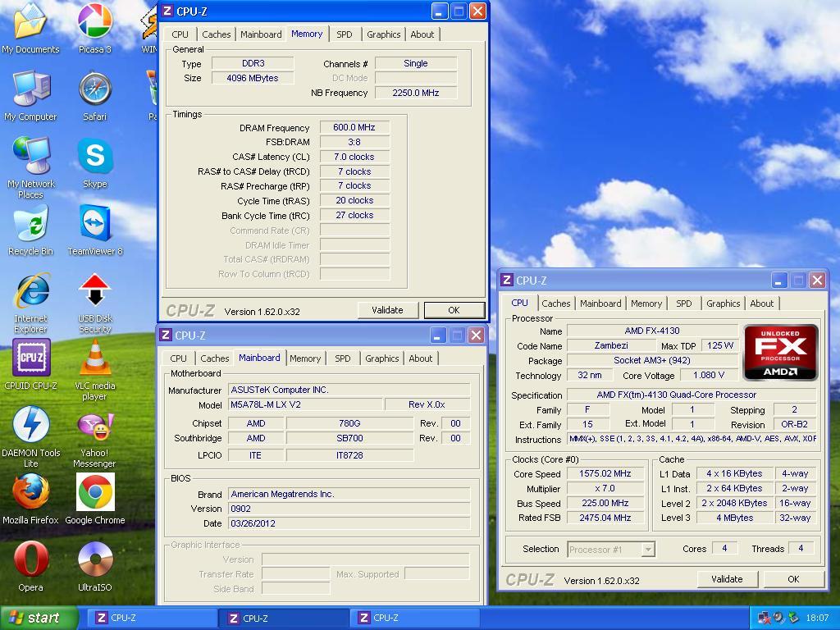Click Southbridge SB700 value
This screenshot has width=840, height=630.
coord(349,438)
